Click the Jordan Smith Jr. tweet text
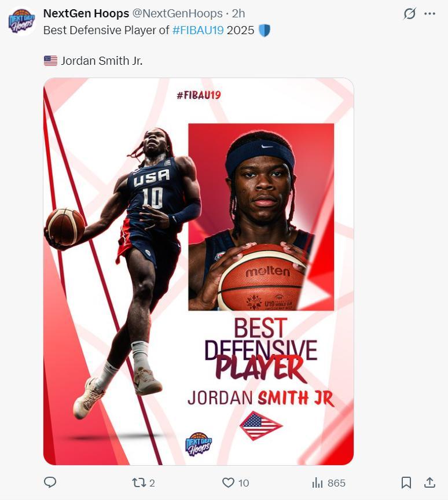This screenshot has width=448, height=501. coord(101,61)
